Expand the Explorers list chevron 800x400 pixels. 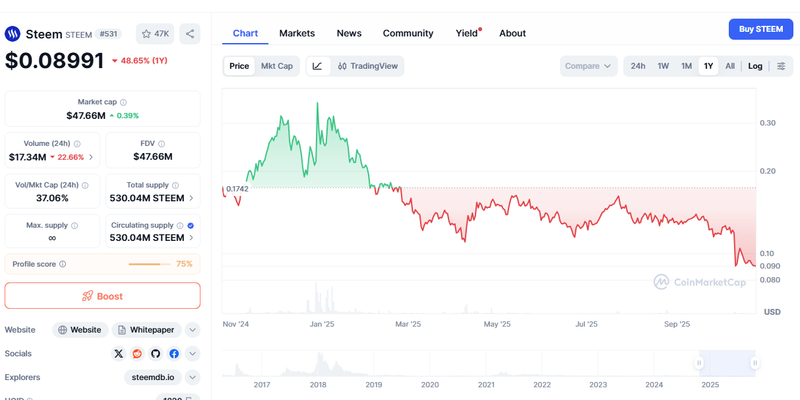193,377
